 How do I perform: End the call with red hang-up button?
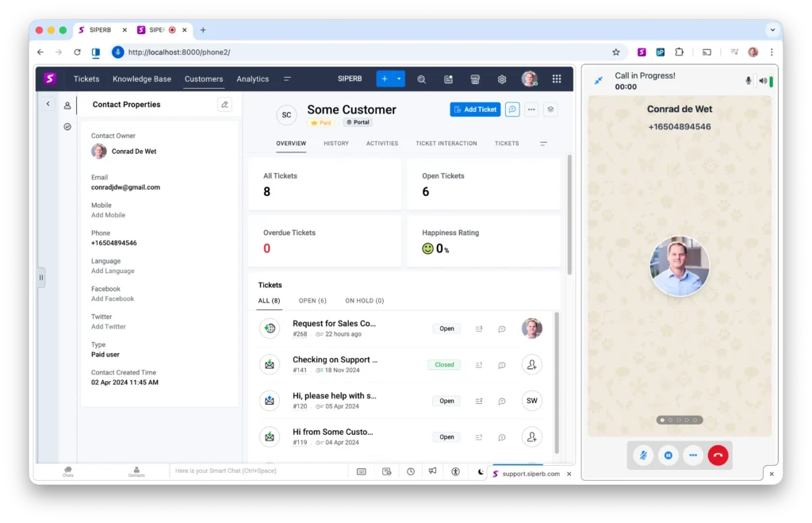click(x=718, y=456)
